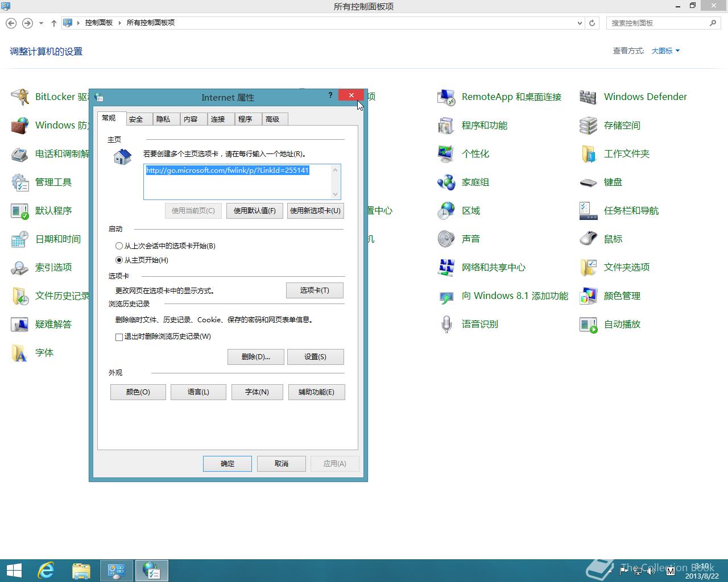Expand the address bar history dropdown
This screenshot has width=728, height=582.
tap(580, 23)
